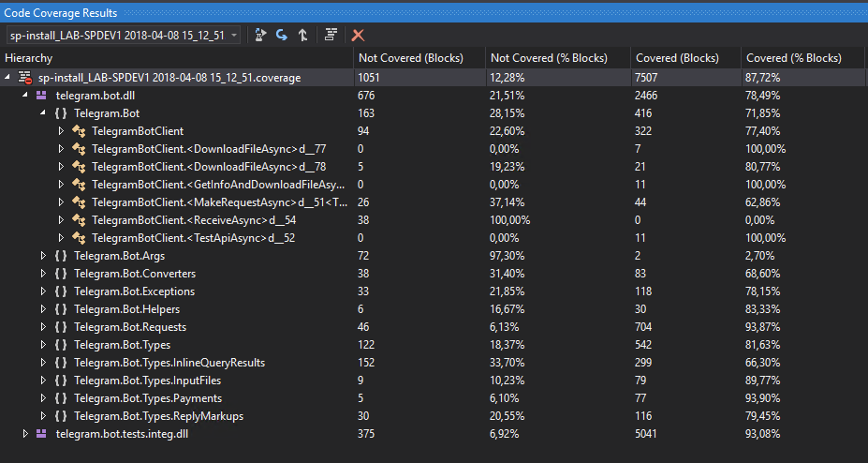This screenshot has height=463, width=868.
Task: Click the Import Results toolbar icon
Action: pyautogui.click(x=282, y=35)
